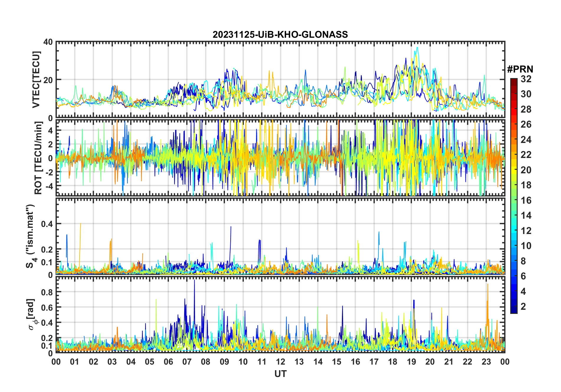Viewport: 561px width, 392px height.
Task: Click the VTEC[TECU] y-axis label
Action: 36,80
